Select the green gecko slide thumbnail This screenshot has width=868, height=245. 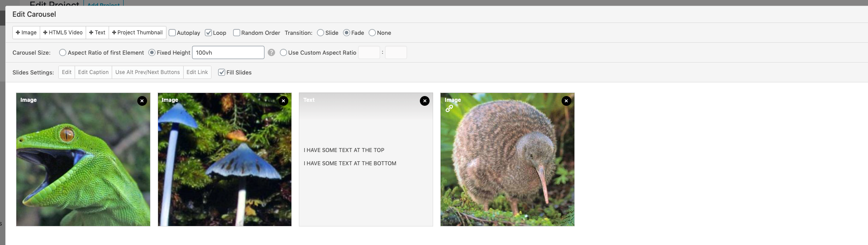[x=83, y=167]
